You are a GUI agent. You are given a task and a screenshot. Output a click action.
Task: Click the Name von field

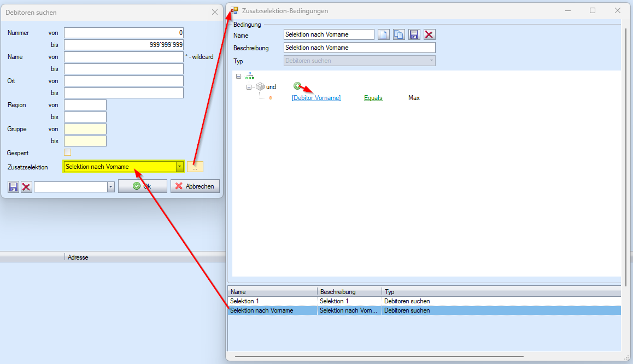[124, 57]
